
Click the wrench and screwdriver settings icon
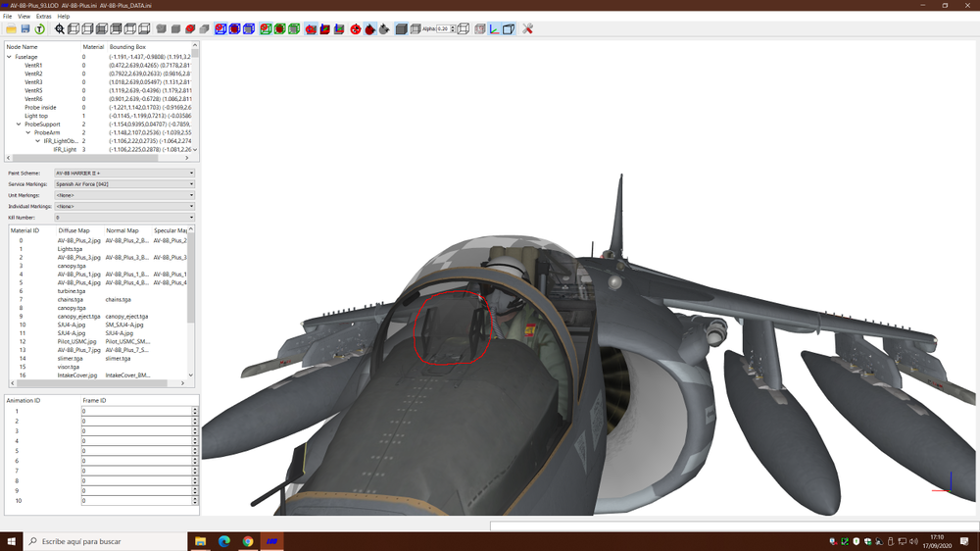point(527,28)
